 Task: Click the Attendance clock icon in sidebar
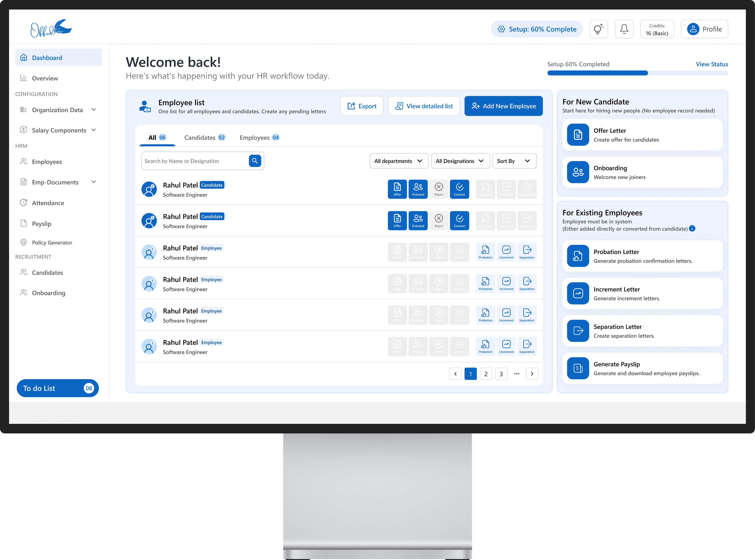pos(23,203)
